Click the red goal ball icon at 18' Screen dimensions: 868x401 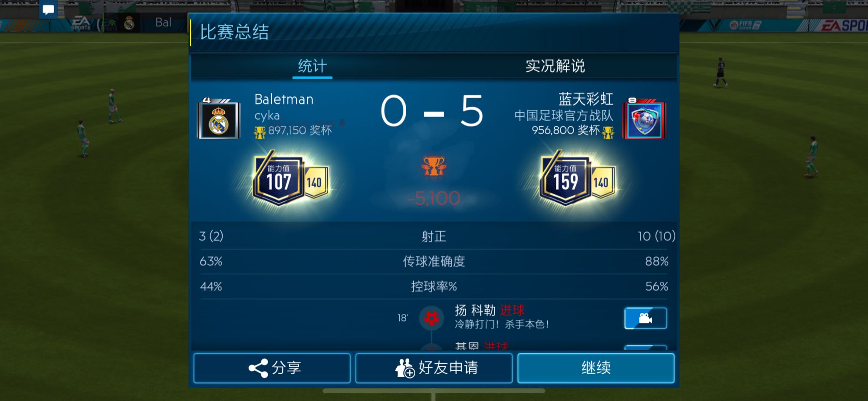tap(431, 319)
